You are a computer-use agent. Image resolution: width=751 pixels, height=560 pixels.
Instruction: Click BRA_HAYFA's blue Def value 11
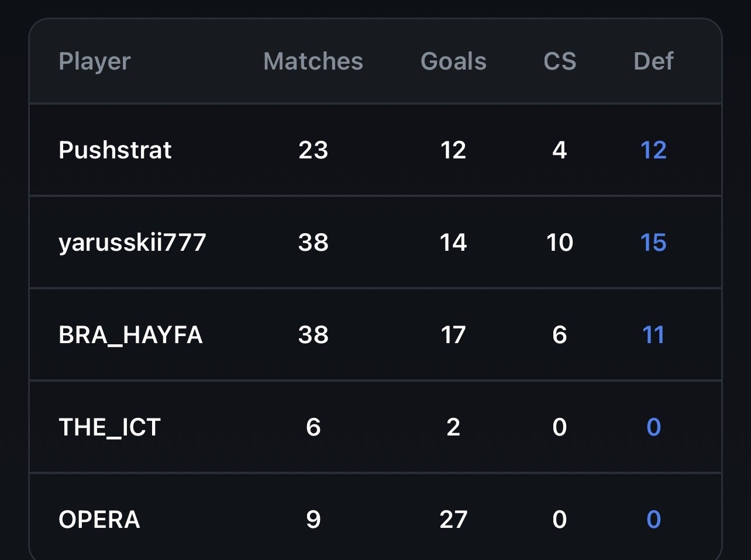[653, 335]
